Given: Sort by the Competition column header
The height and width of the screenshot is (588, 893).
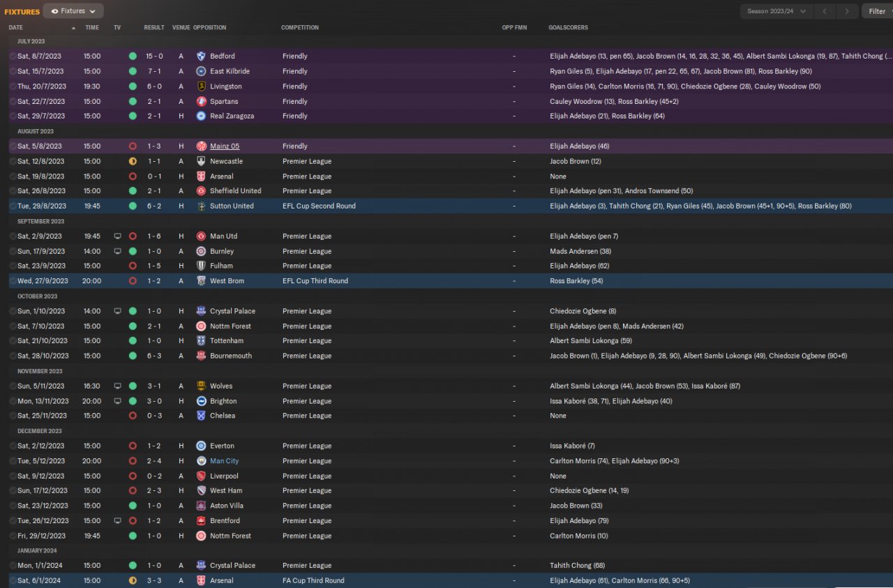Looking at the screenshot, I should [300, 28].
